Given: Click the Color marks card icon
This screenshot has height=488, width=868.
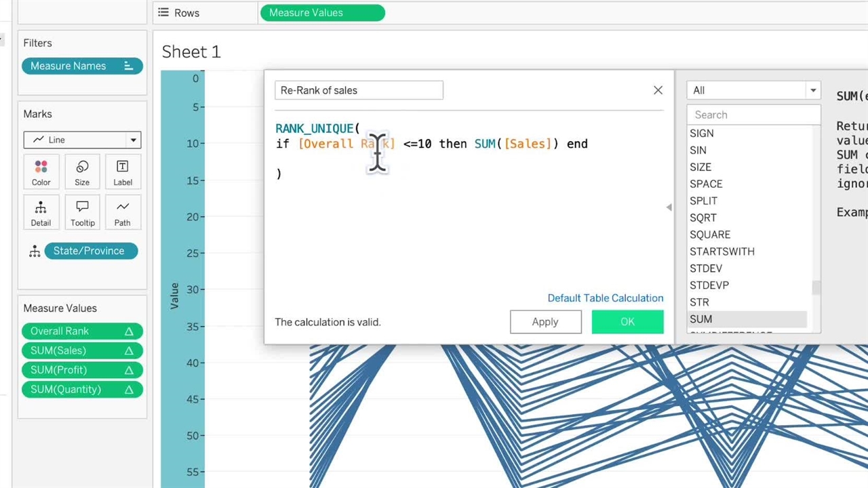Looking at the screenshot, I should click(x=41, y=167).
